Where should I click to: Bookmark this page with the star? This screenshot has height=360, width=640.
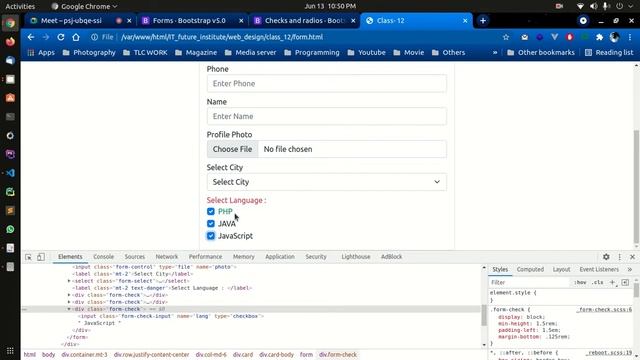pyautogui.click(x=506, y=37)
